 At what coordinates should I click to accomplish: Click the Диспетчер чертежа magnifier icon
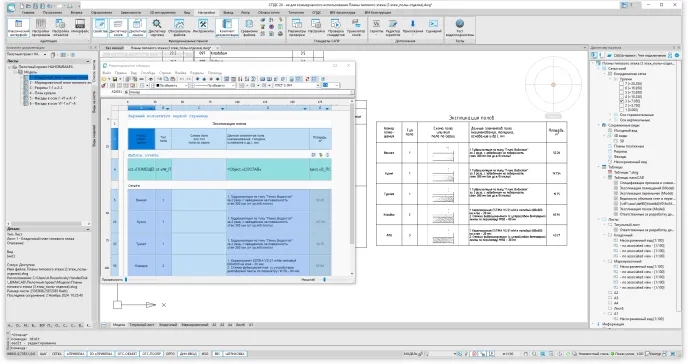[x=157, y=27]
